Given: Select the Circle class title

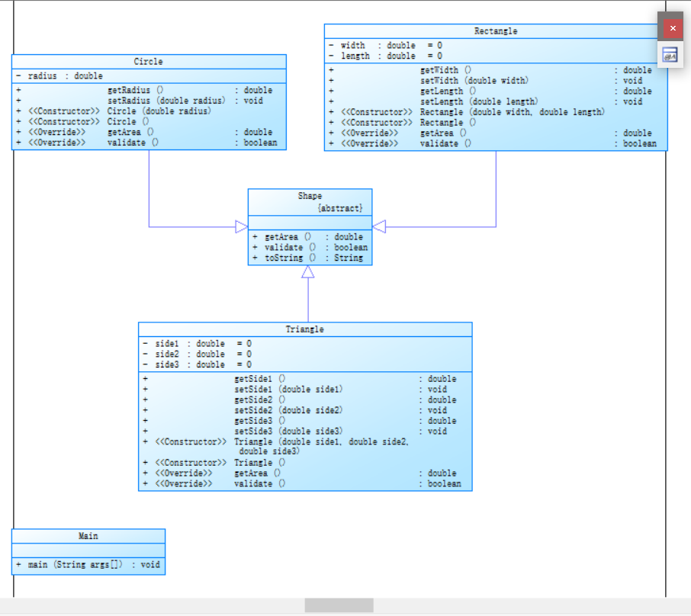Looking at the screenshot, I should pos(148,62).
